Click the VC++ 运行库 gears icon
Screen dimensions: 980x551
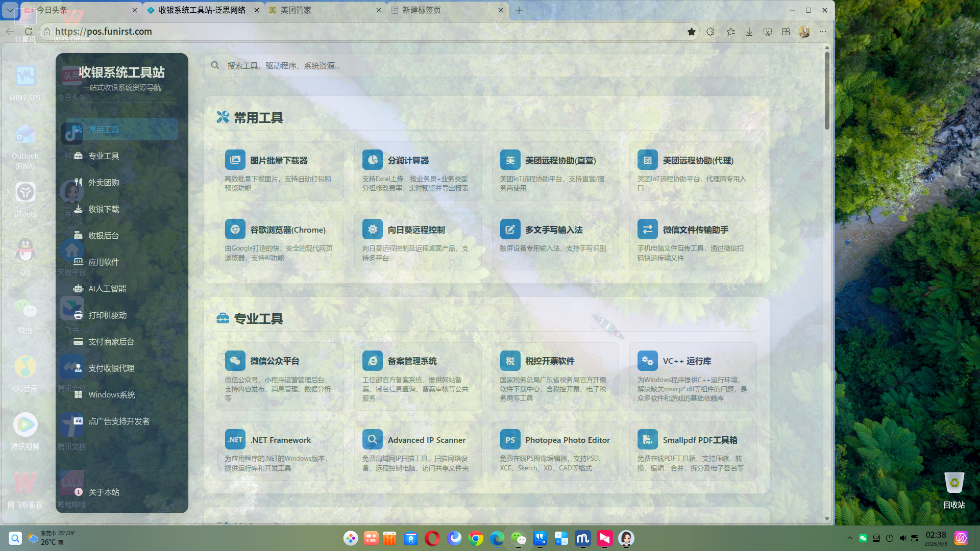tap(647, 361)
